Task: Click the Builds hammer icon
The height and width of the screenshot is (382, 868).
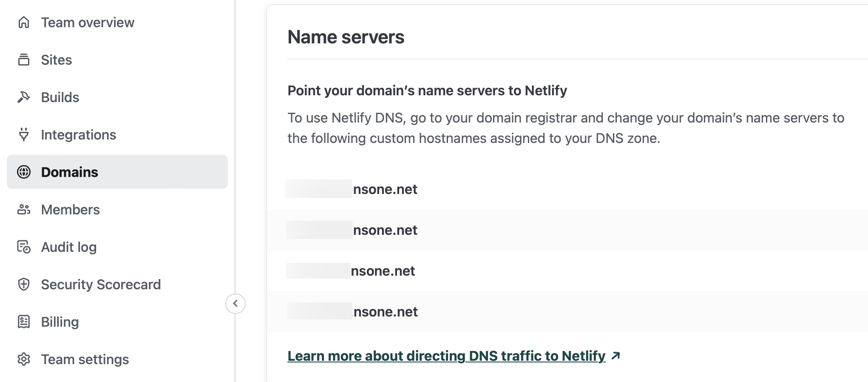Action: coord(24,97)
